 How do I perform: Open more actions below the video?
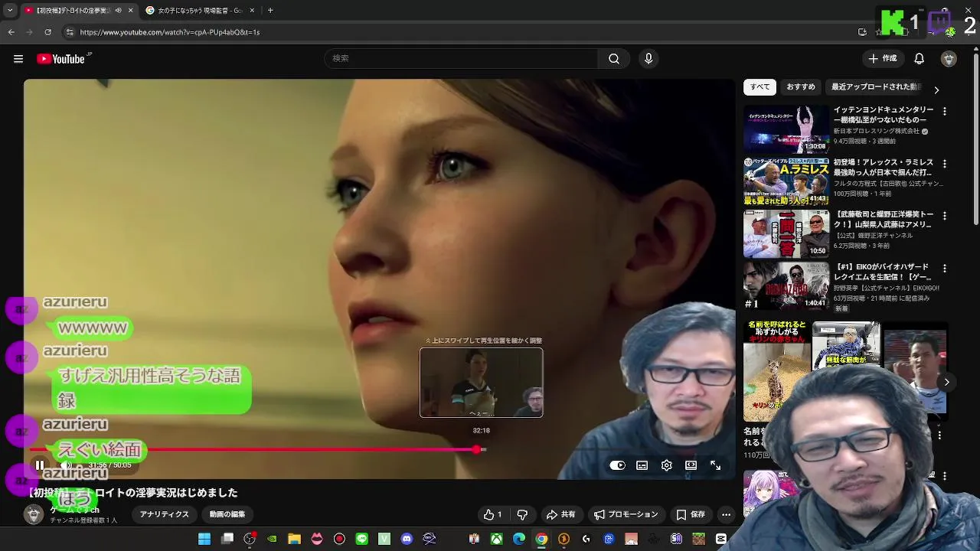(x=726, y=515)
